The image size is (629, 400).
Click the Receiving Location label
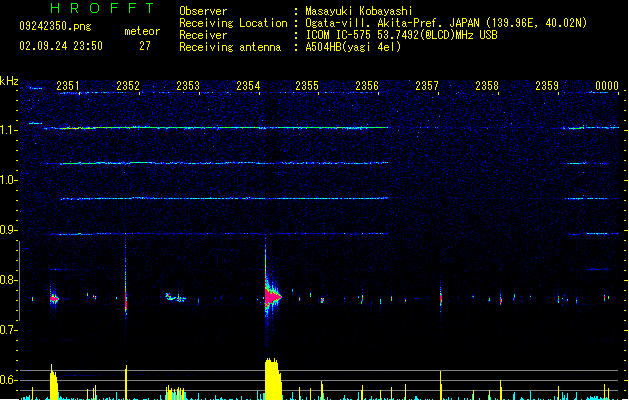click(233, 23)
